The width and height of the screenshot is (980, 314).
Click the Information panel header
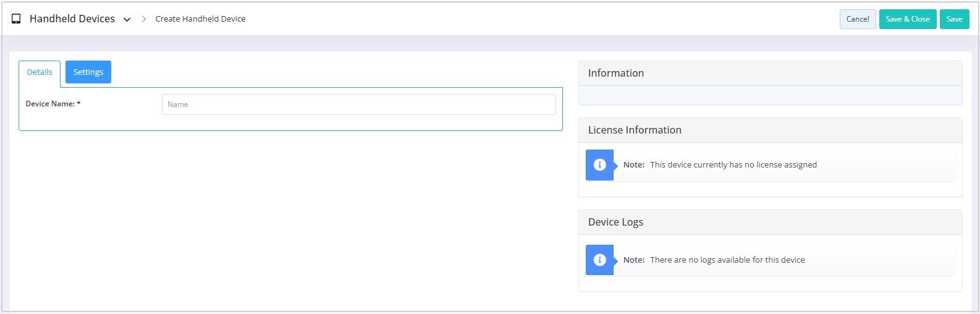771,73
